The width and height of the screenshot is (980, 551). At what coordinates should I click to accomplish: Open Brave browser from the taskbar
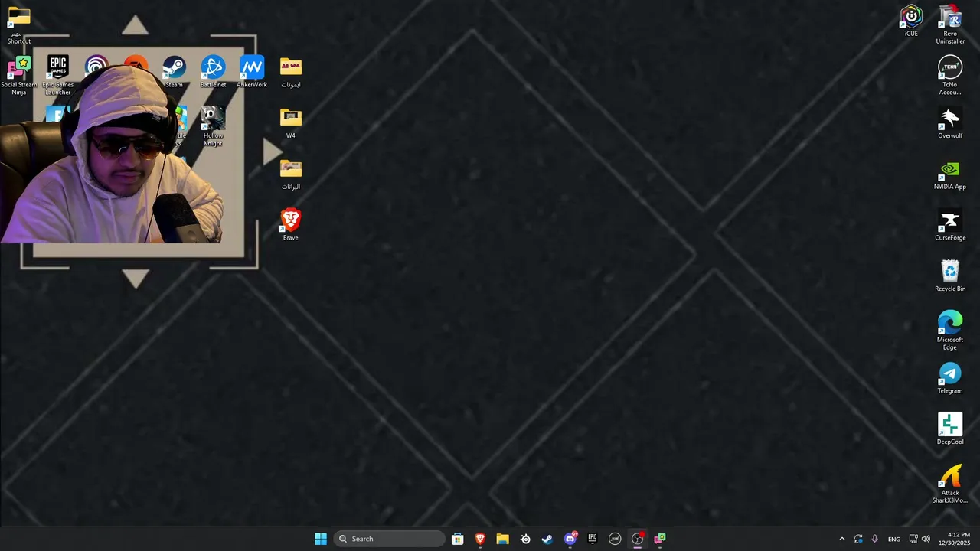pos(480,539)
